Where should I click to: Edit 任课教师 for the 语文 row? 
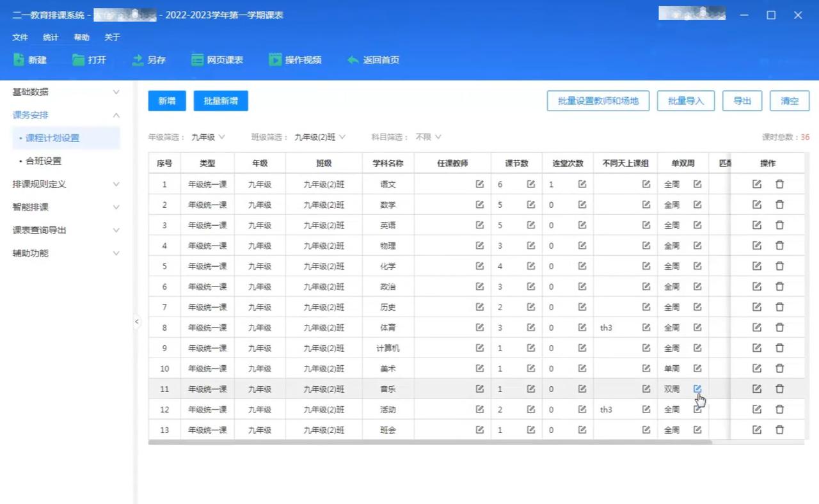(x=480, y=184)
